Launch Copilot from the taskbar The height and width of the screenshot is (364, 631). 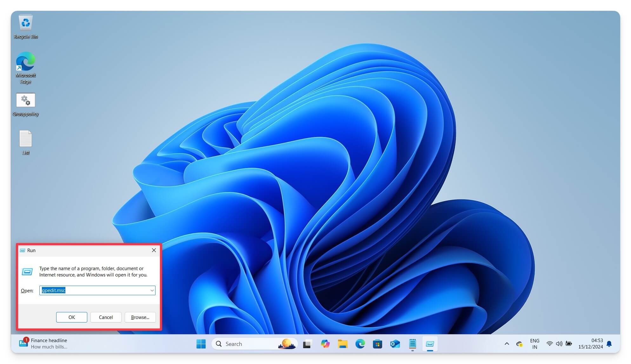(325, 344)
